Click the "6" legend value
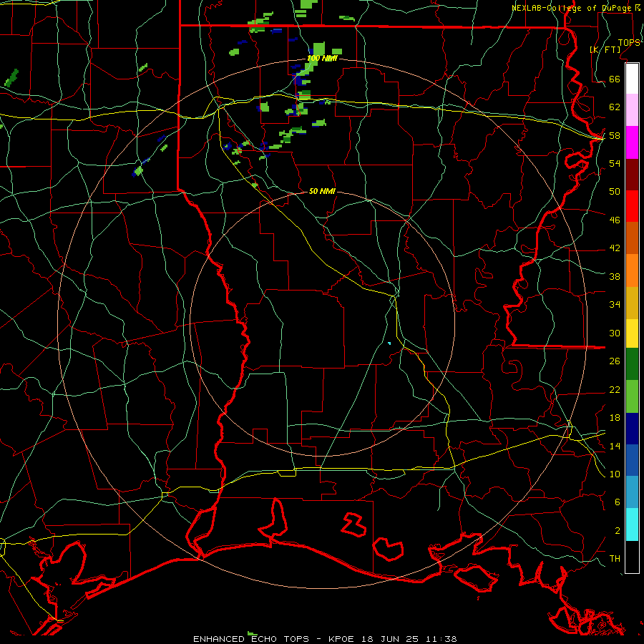The height and width of the screenshot is (644, 644). (x=618, y=502)
